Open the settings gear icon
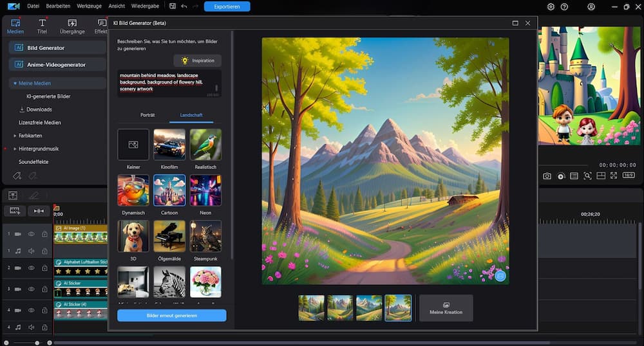The image size is (644, 346). (x=551, y=6)
